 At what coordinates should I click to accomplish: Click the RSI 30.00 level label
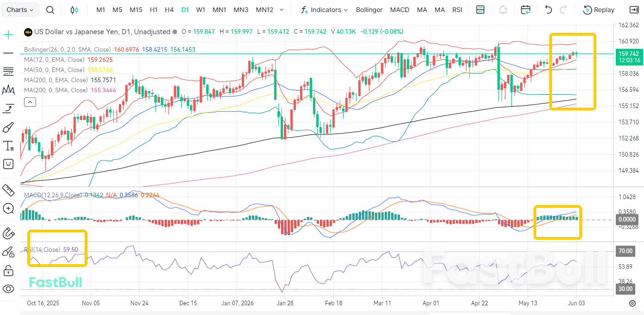[x=625, y=289]
